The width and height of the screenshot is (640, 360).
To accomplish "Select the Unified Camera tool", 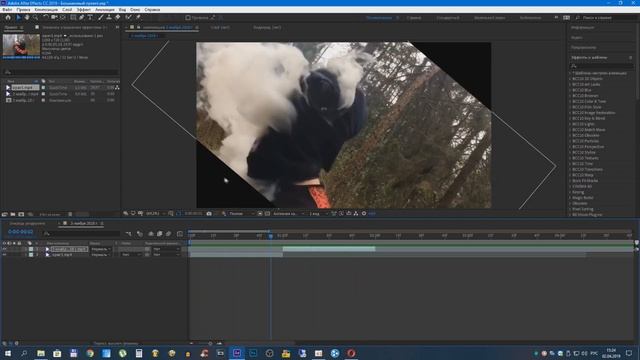I will point(54,18).
